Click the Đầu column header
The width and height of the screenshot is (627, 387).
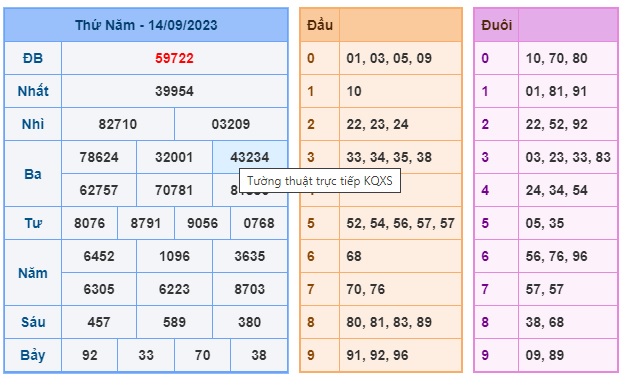click(320, 25)
